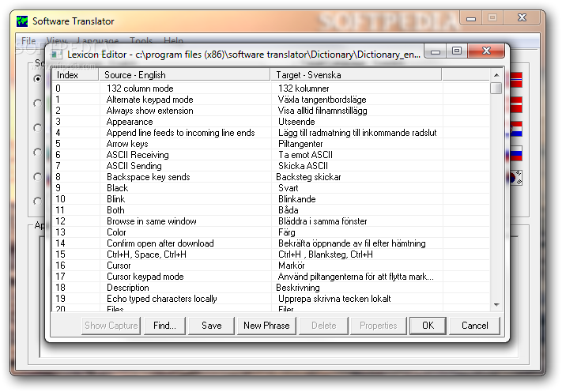This screenshot has height=392, width=562.
Task: Add a New Phrase
Action: 266,326
